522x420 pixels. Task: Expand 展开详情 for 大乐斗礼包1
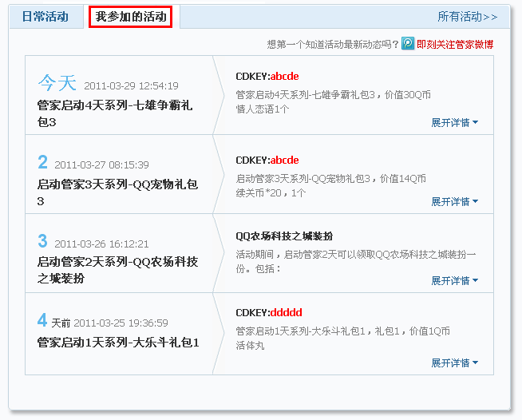[x=454, y=363]
